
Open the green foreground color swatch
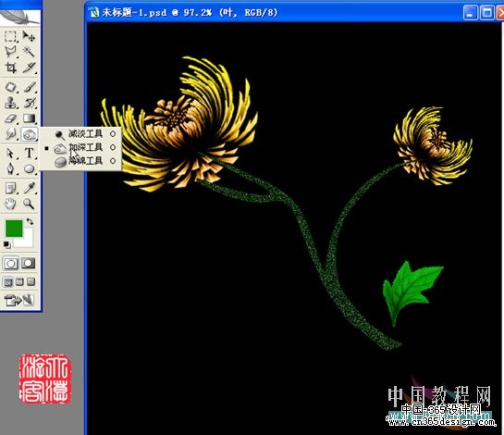point(14,228)
